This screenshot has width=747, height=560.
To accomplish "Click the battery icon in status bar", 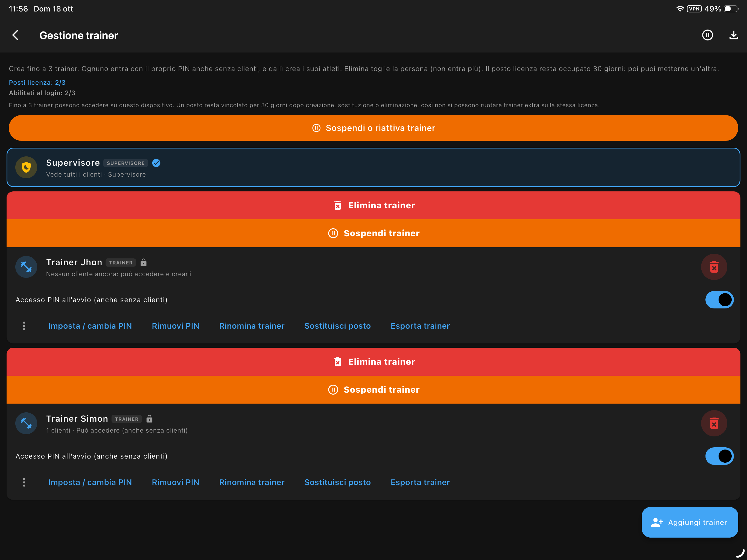I will click(x=731, y=9).
